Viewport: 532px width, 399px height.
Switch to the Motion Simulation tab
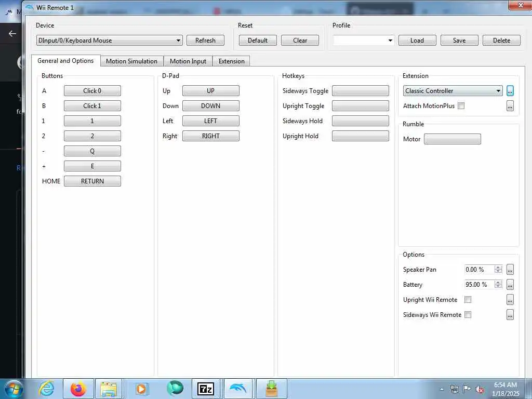131,61
